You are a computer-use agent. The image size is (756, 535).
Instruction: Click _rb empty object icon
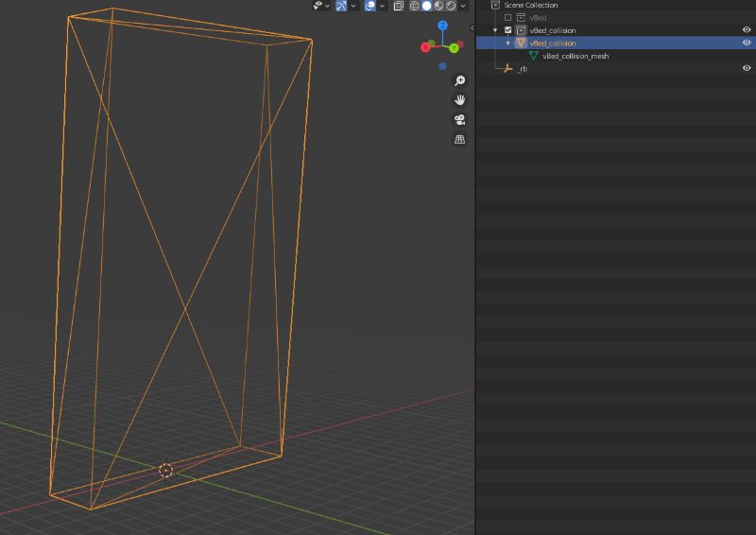507,68
